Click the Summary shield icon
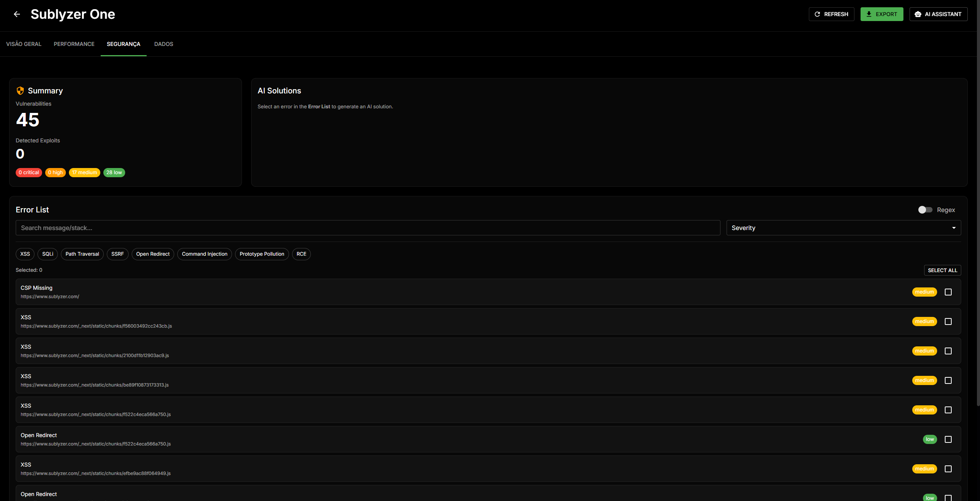 [x=20, y=91]
